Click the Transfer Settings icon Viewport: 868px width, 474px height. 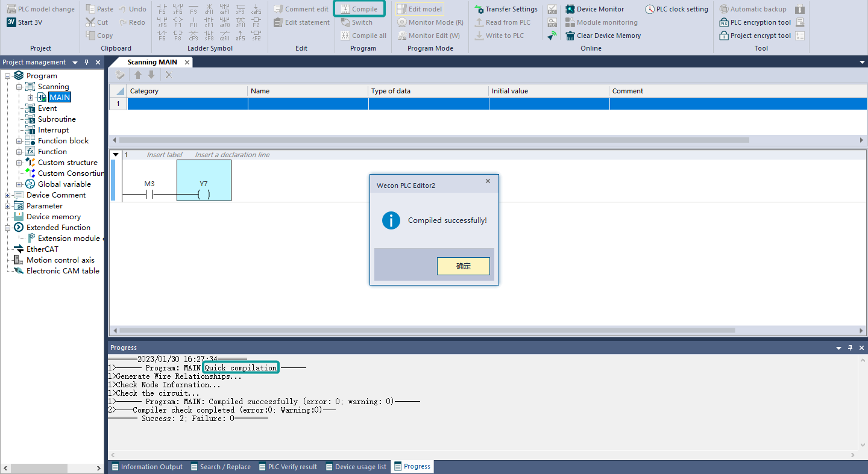[x=479, y=9]
